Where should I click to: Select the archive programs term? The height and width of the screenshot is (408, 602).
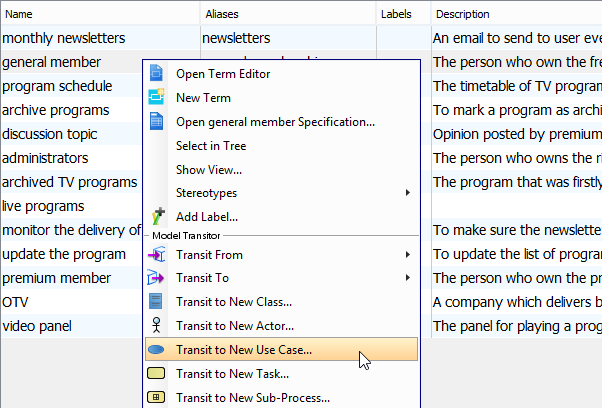[56, 110]
